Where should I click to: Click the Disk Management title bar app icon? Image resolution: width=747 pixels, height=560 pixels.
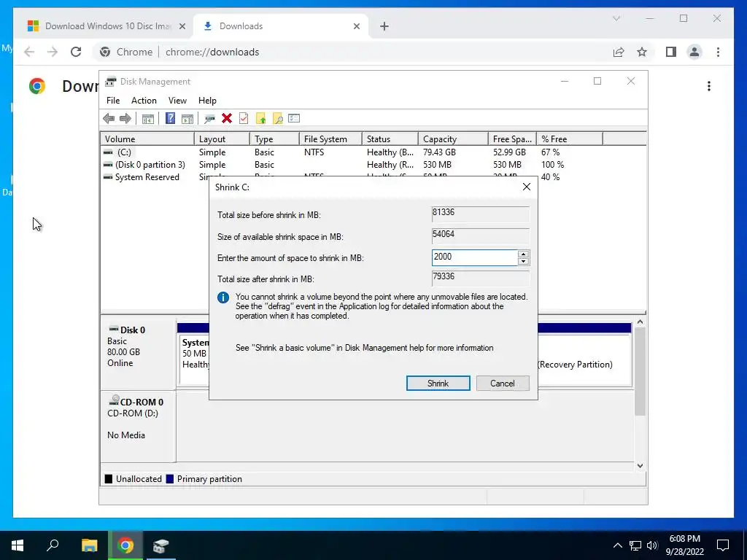pos(111,82)
